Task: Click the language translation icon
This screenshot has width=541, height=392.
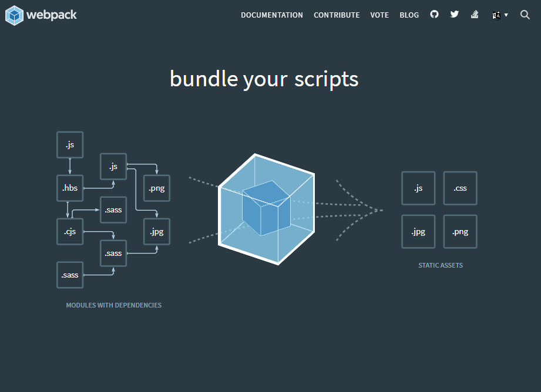Action: coord(496,14)
